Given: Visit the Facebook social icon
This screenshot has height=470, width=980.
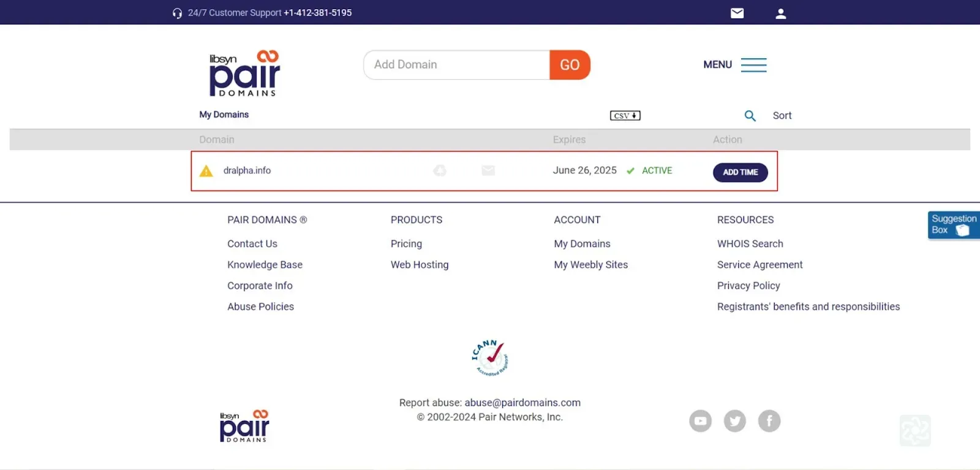Looking at the screenshot, I should click(x=769, y=421).
